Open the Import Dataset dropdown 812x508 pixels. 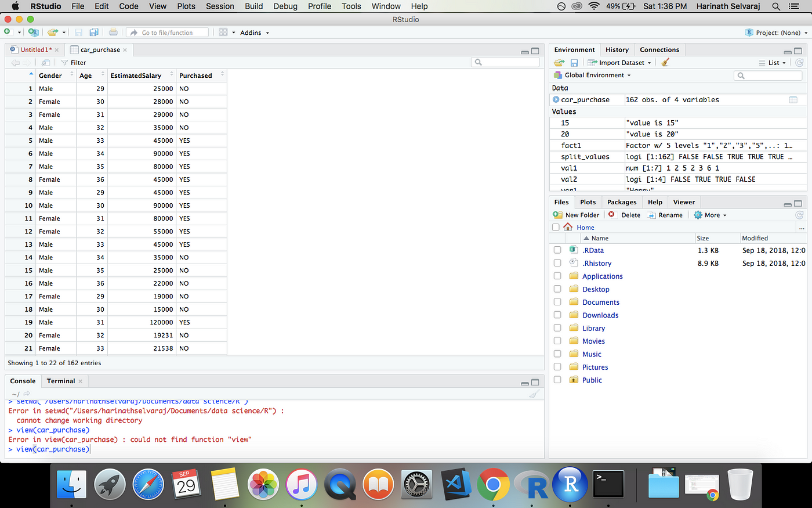[x=620, y=63]
